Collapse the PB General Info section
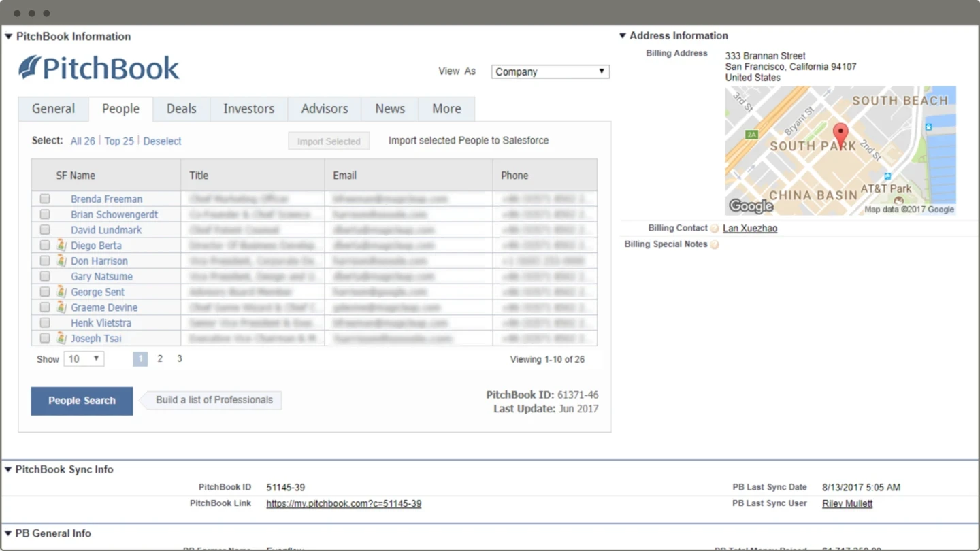This screenshot has width=980, height=551. (x=8, y=533)
